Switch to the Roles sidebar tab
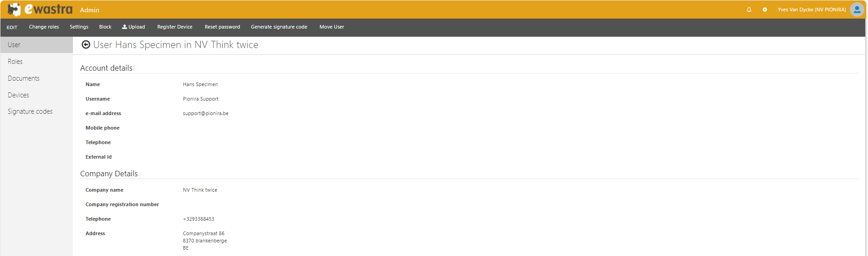The width and height of the screenshot is (868, 256). (x=36, y=62)
